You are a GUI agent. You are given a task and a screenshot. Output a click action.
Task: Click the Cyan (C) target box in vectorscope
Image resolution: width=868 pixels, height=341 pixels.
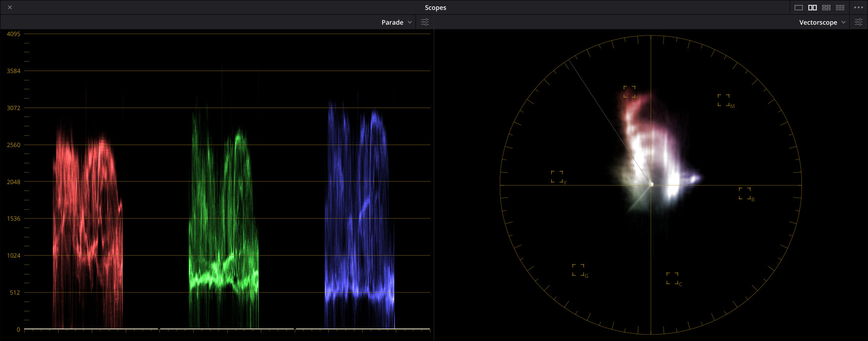click(x=672, y=278)
